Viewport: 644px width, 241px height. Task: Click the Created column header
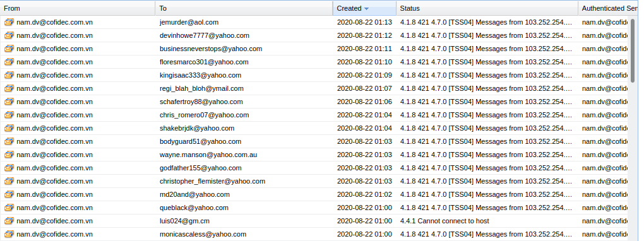pos(365,8)
